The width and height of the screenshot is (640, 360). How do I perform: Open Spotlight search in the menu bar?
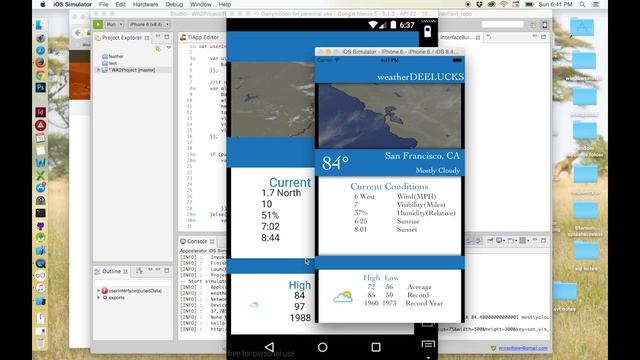coord(582,4)
